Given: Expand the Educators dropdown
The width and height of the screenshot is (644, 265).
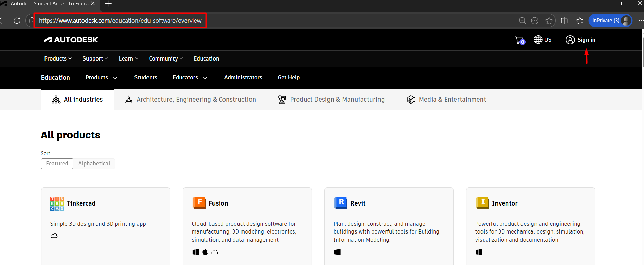Looking at the screenshot, I should pyautogui.click(x=190, y=78).
